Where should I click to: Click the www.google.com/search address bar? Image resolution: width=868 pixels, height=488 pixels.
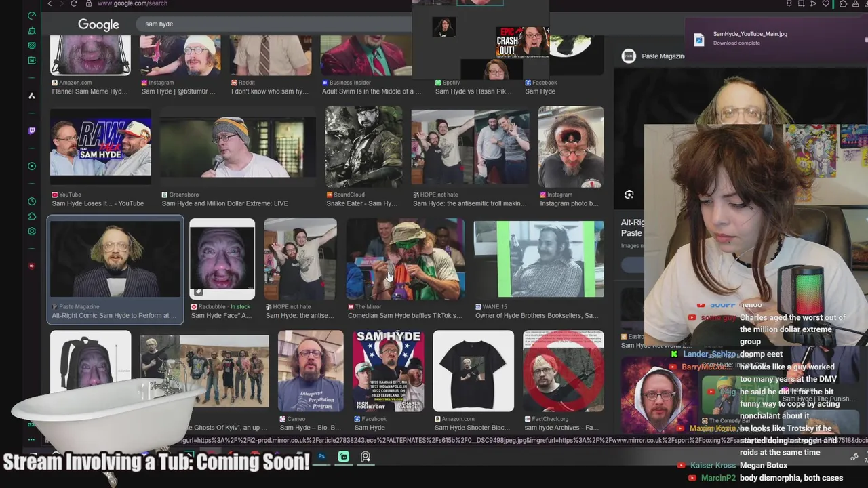click(132, 3)
